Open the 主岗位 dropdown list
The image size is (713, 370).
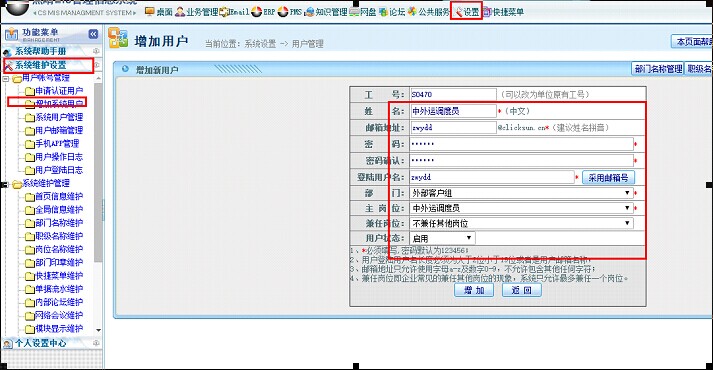click(522, 208)
